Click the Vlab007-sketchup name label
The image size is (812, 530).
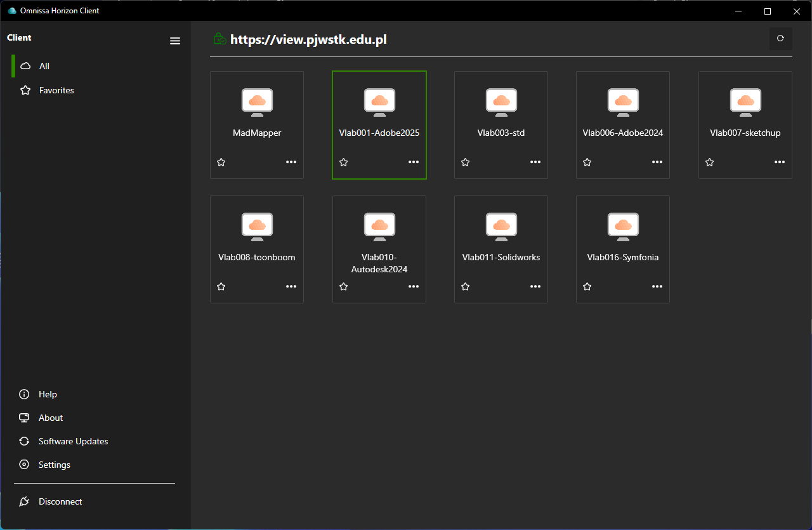click(745, 133)
